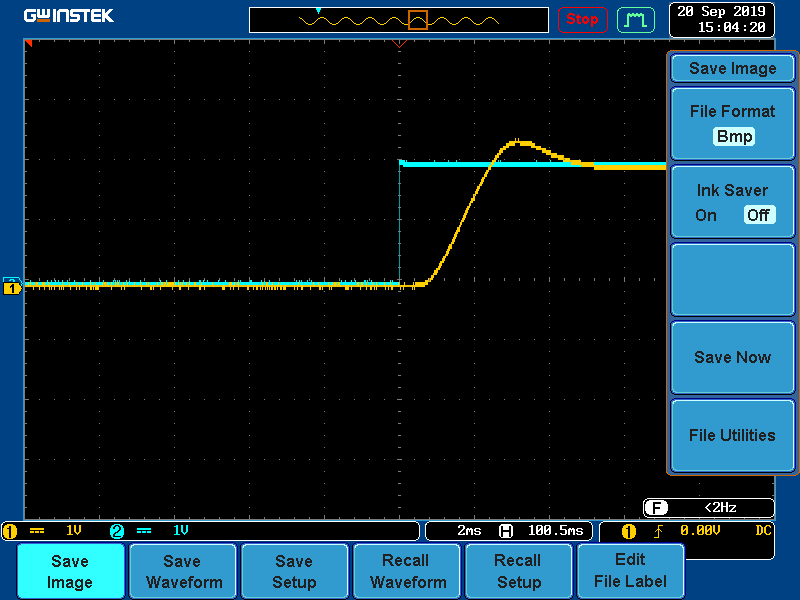This screenshot has height=600, width=800.
Task: Turn Ink Saver On
Action: tap(706, 215)
